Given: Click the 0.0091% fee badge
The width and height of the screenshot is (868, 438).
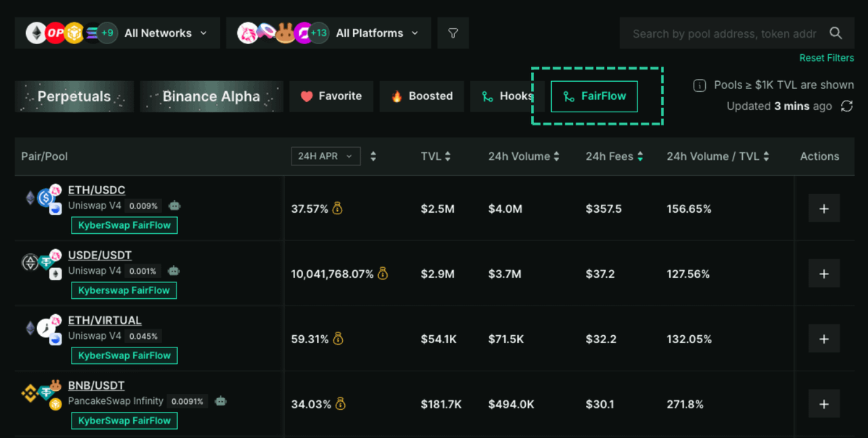Looking at the screenshot, I should click(x=188, y=401).
